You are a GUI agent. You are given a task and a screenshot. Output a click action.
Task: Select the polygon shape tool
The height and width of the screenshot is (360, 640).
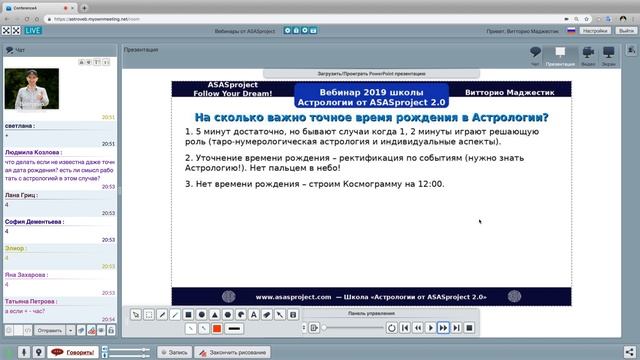click(x=227, y=315)
